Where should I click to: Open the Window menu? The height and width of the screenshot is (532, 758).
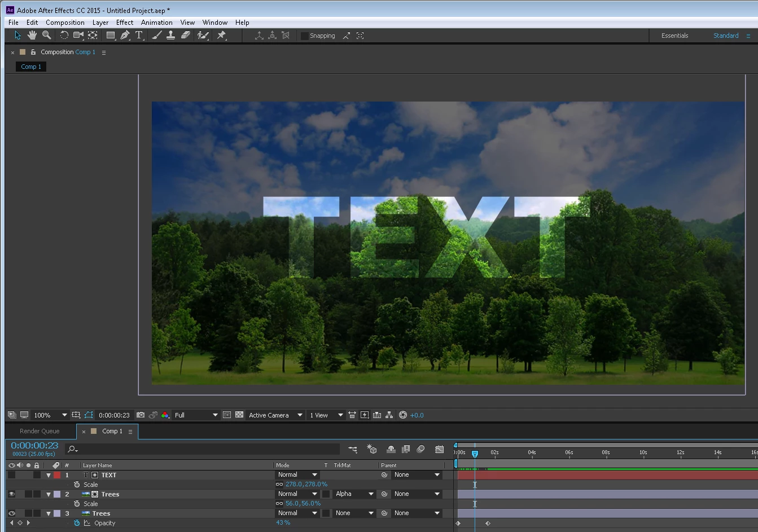(215, 23)
